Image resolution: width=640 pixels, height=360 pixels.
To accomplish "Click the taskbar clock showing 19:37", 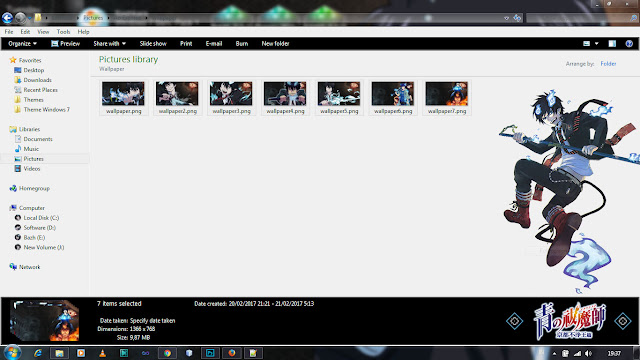I will pos(614,353).
